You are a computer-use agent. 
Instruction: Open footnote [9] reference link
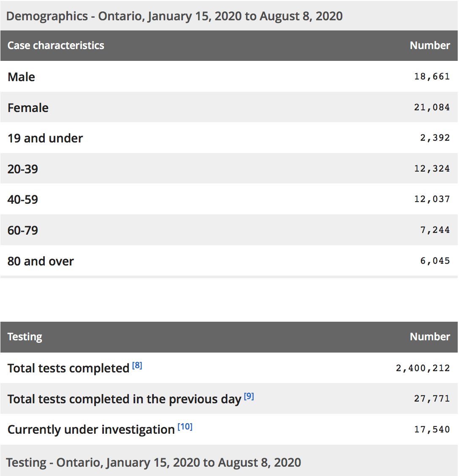tap(249, 396)
